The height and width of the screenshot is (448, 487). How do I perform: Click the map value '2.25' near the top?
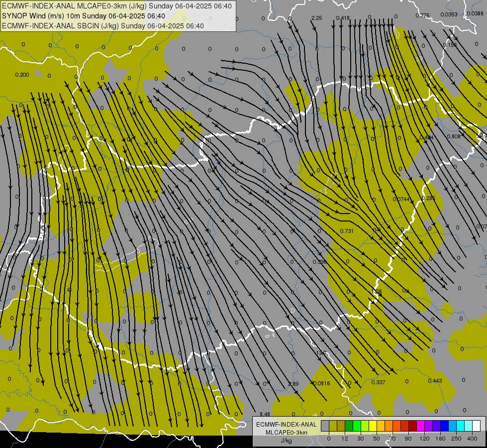[x=316, y=18]
